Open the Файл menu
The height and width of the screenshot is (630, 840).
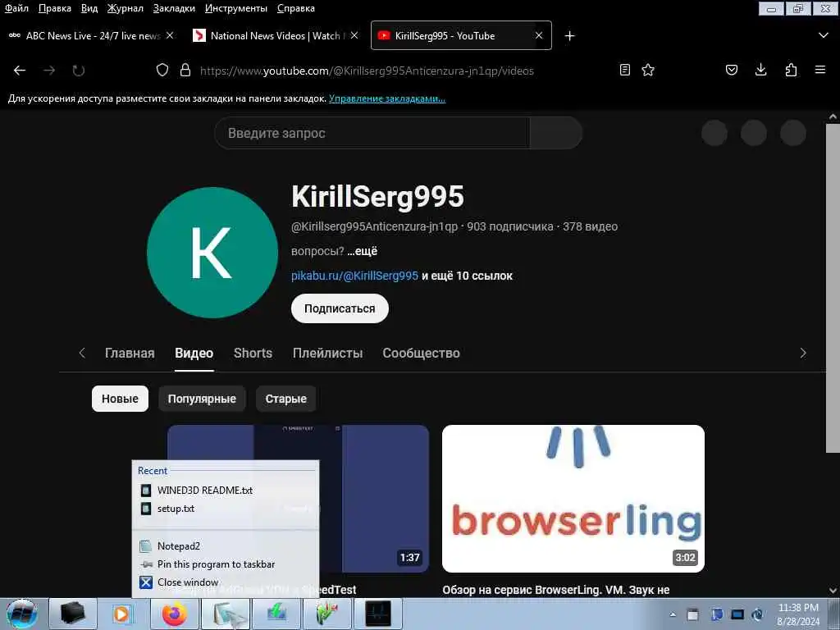tap(16, 8)
